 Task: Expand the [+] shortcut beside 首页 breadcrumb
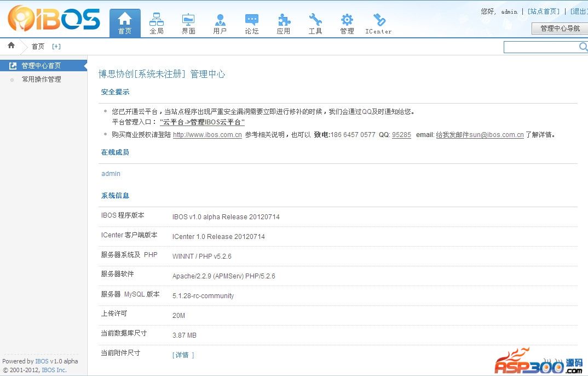[56, 47]
